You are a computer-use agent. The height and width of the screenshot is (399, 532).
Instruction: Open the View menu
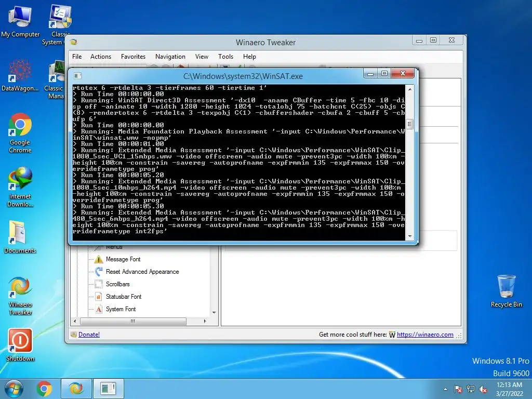[x=202, y=57]
